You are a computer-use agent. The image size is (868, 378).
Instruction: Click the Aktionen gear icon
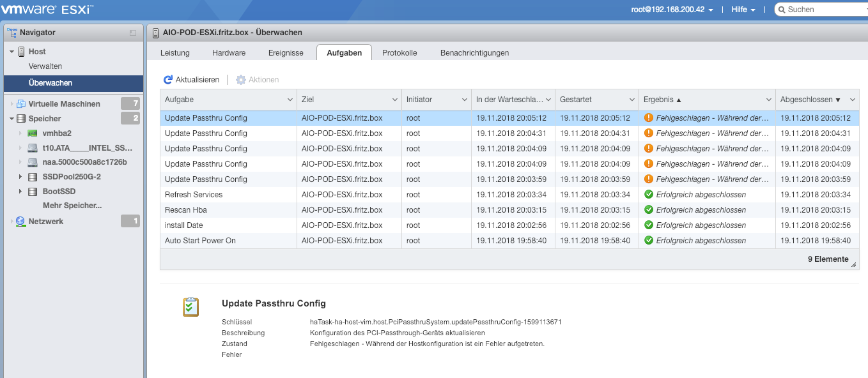click(241, 80)
